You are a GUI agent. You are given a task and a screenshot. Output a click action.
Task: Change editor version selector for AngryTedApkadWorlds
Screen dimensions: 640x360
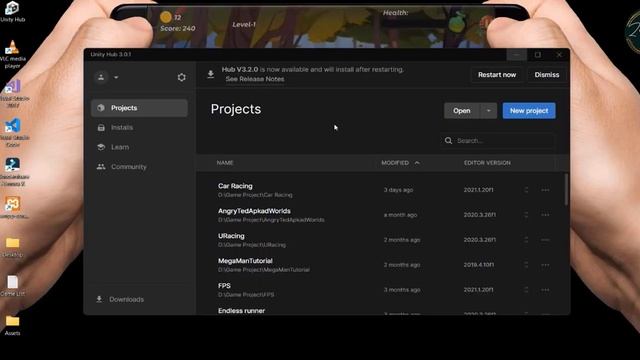(x=526, y=215)
